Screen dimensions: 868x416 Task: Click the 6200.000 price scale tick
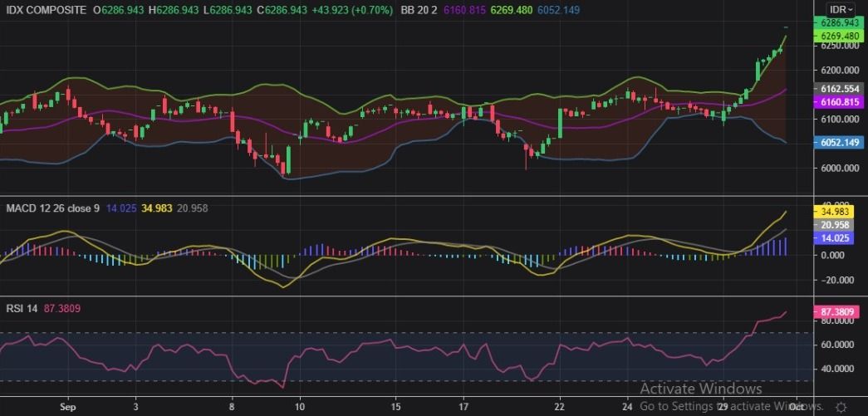pyautogui.click(x=840, y=71)
